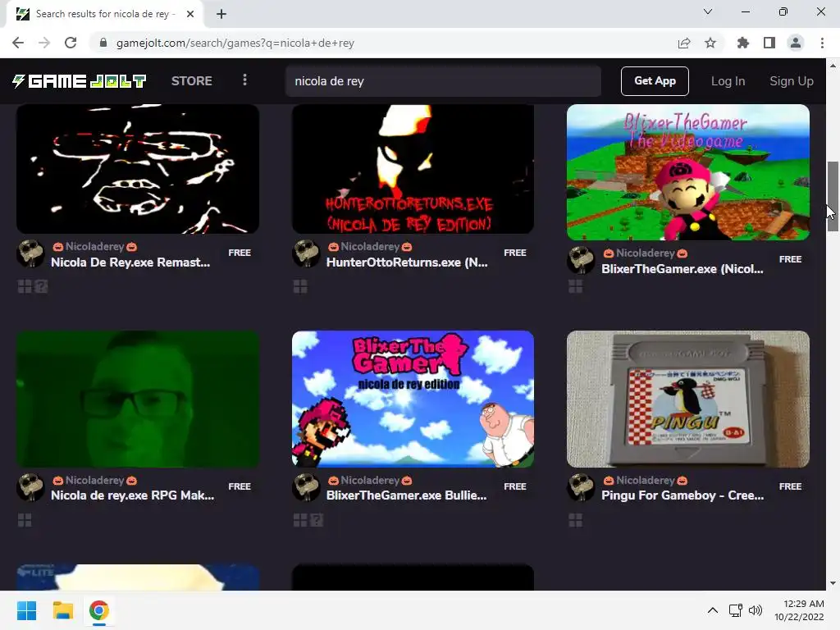Viewport: 840px width, 630px height.
Task: Click the page scrollbar thumb
Action: click(833, 196)
